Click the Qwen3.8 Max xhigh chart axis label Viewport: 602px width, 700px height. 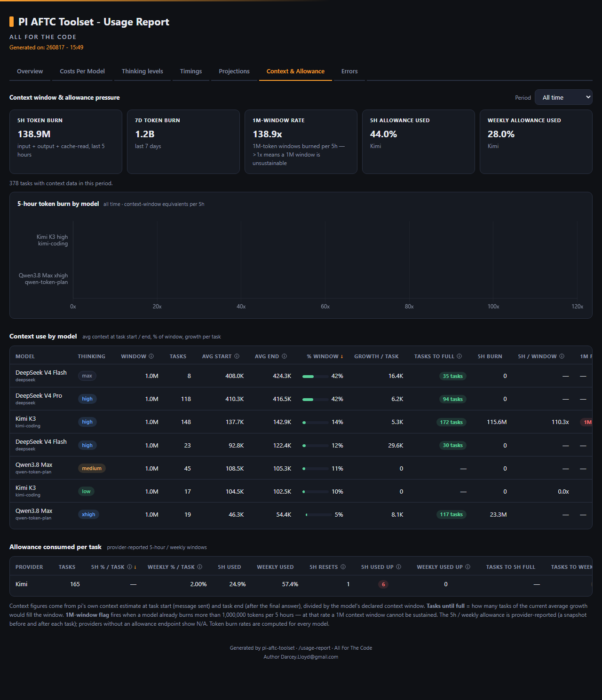[43, 279]
